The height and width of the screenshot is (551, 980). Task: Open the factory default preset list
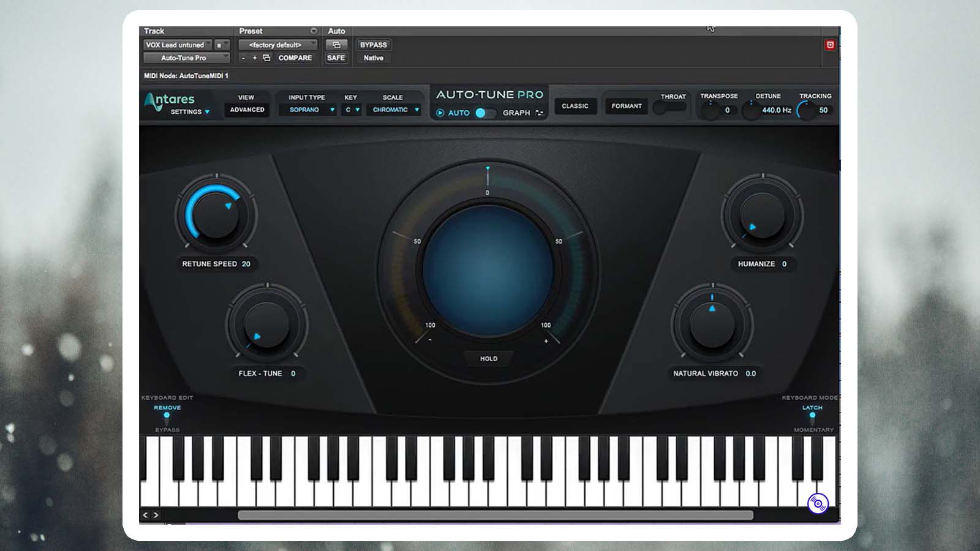pos(278,45)
